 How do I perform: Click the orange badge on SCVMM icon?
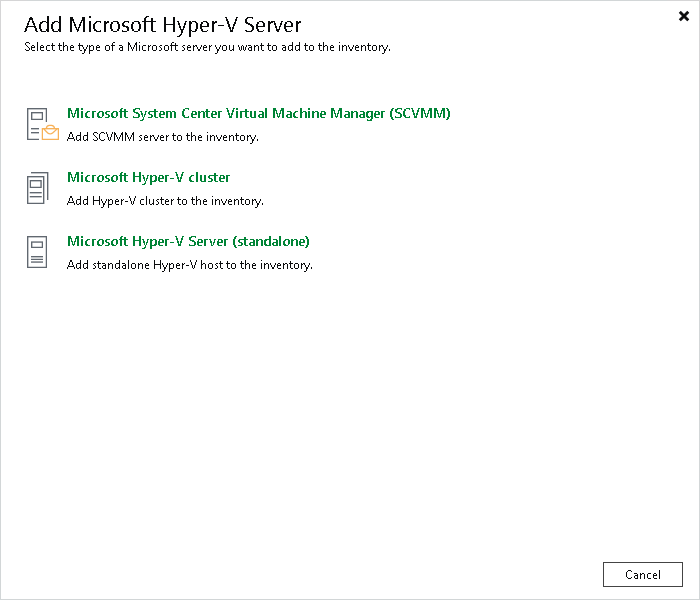50,133
